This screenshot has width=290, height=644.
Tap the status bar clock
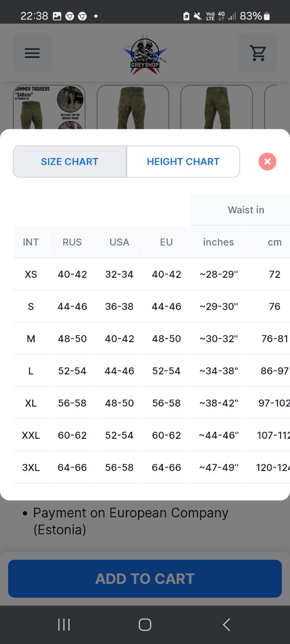pos(34,16)
